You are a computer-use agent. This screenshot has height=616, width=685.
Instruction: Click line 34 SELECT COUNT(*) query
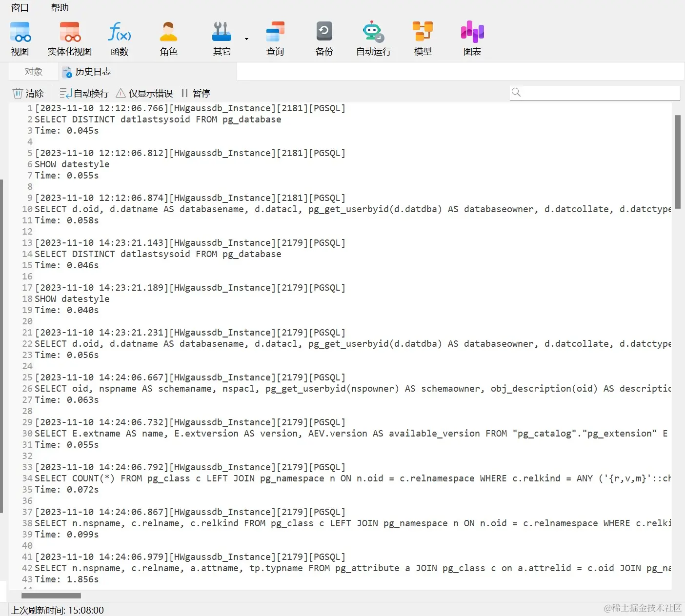point(353,478)
